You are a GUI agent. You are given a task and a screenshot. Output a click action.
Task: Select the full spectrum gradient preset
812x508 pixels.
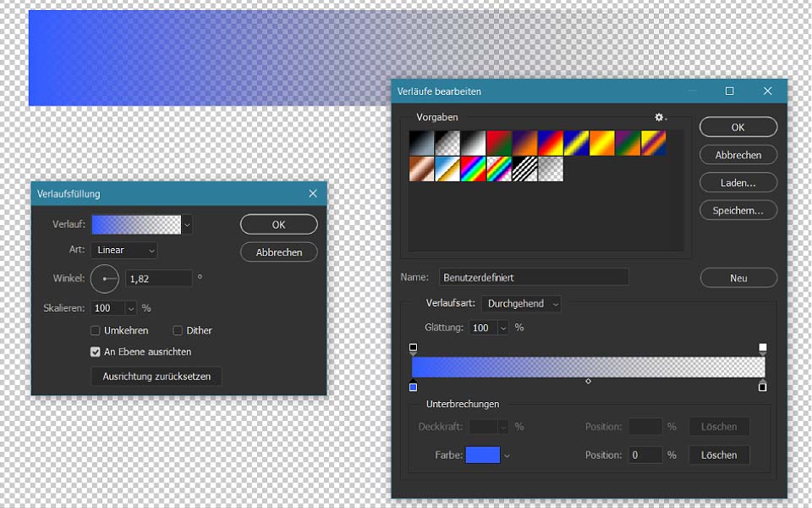click(474, 169)
